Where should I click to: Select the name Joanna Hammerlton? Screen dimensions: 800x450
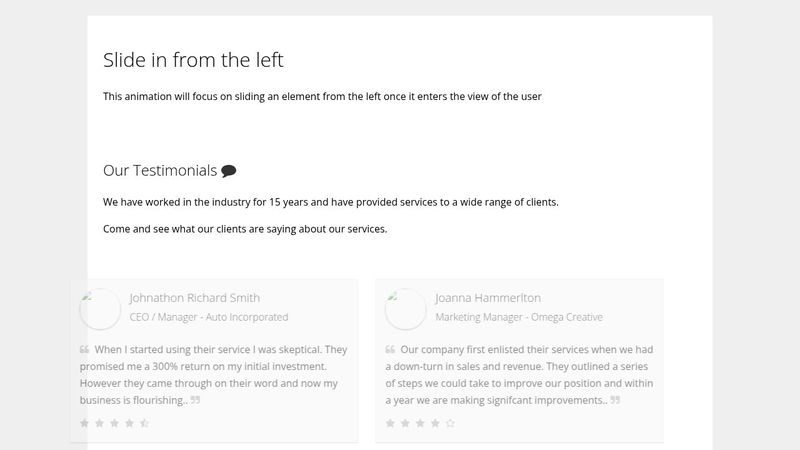click(488, 298)
